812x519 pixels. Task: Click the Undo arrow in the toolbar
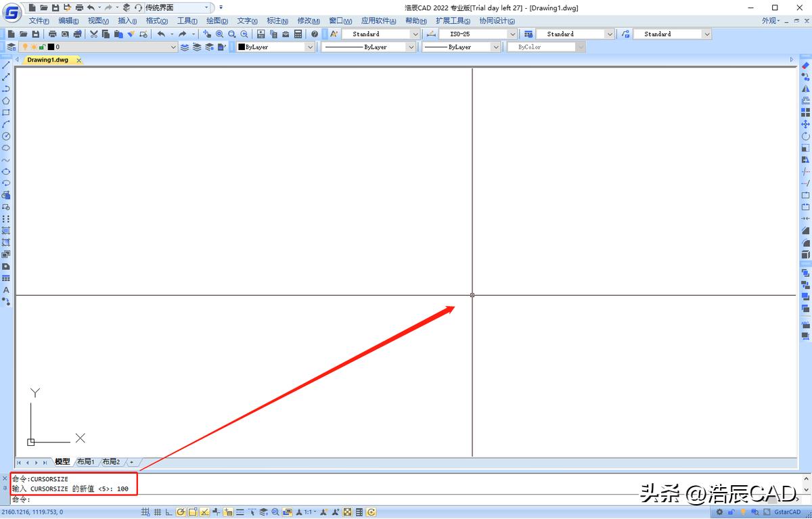click(162, 34)
